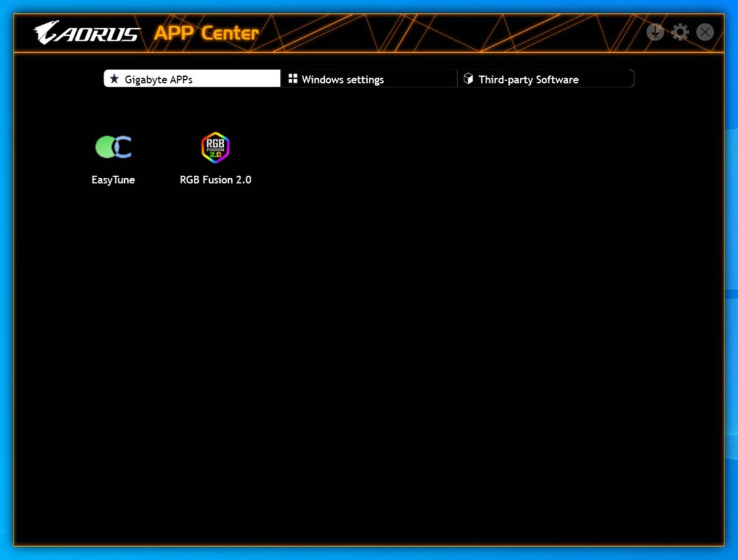Open the settings gear in the title bar

click(680, 32)
